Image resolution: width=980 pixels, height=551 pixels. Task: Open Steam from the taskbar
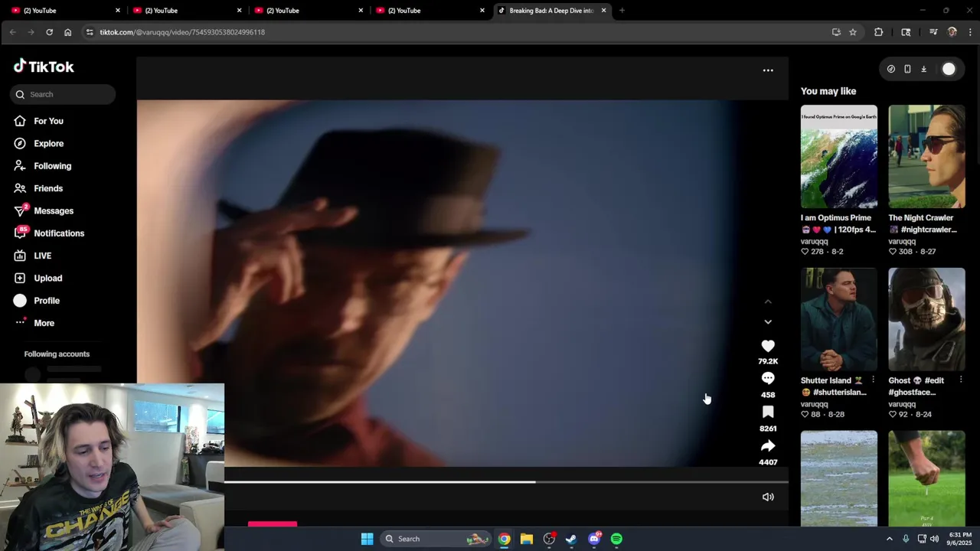(x=571, y=539)
